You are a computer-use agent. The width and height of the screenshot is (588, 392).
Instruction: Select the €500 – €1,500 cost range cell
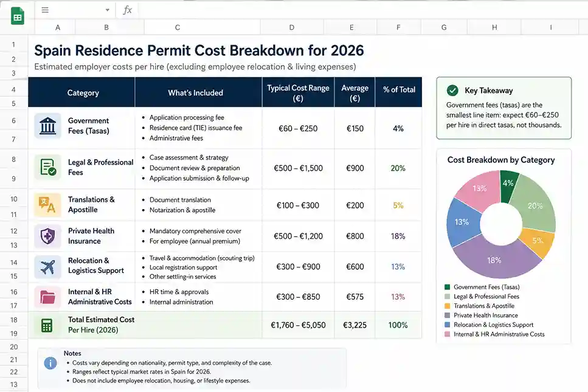coord(298,168)
